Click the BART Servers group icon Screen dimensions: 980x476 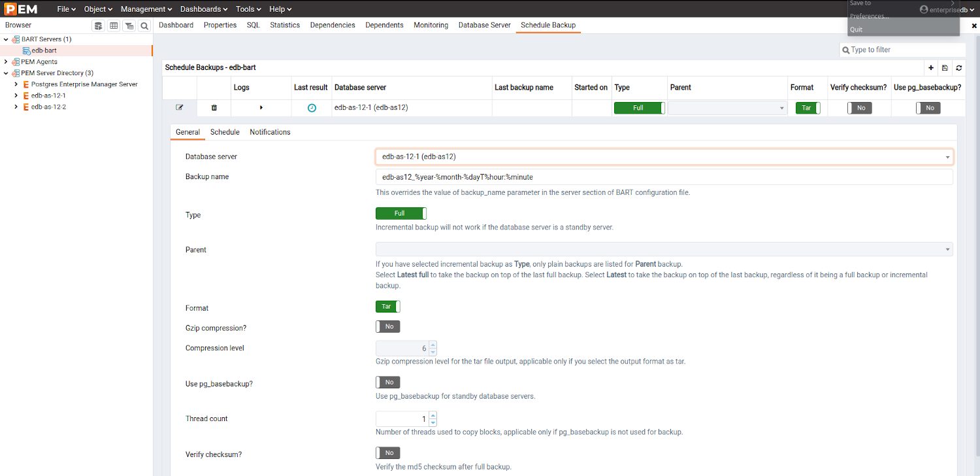click(x=16, y=39)
